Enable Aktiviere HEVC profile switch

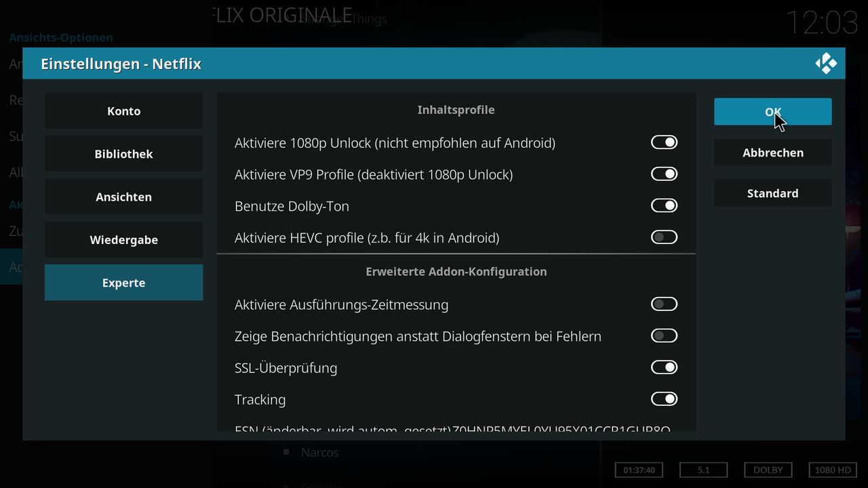(664, 237)
